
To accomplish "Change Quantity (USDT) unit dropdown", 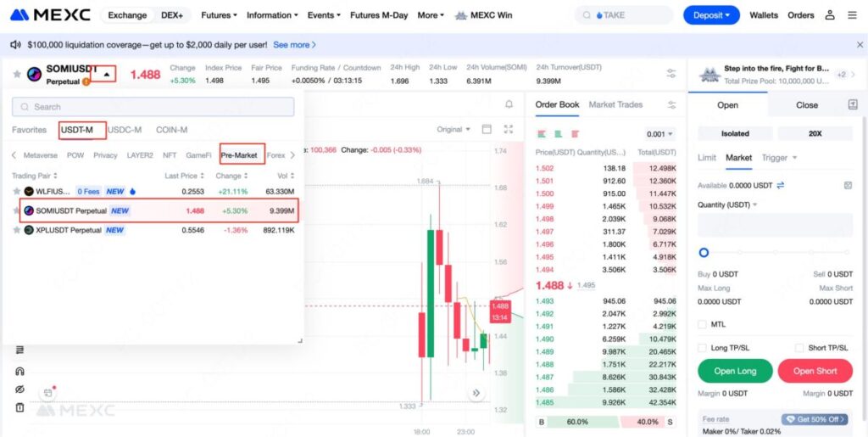I will click(x=727, y=205).
